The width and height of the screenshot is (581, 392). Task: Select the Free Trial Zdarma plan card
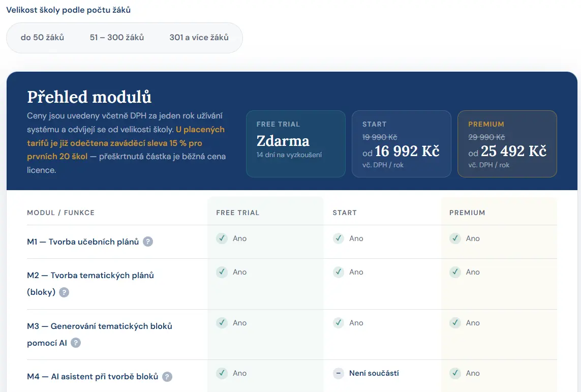click(x=296, y=144)
